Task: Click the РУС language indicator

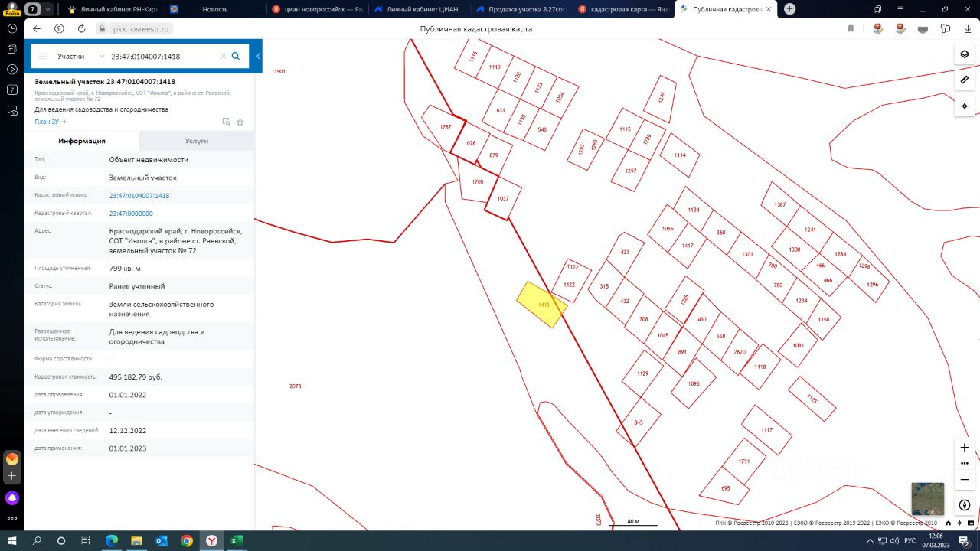Action: [x=910, y=540]
